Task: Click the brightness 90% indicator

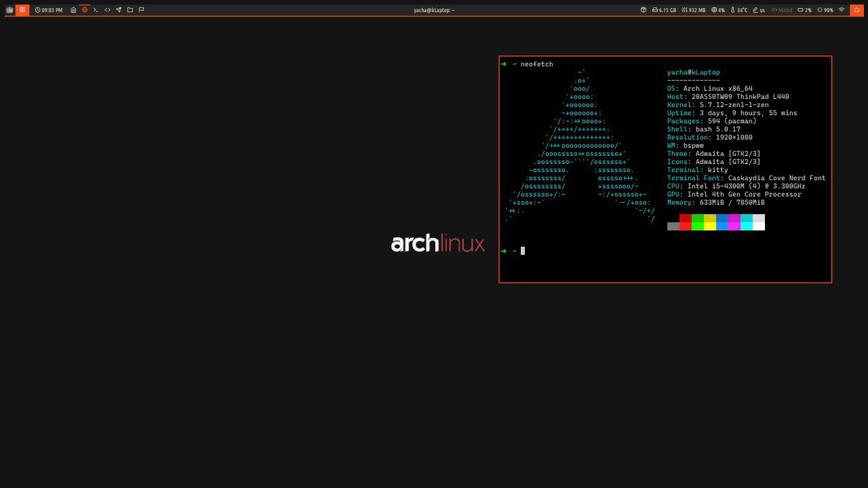Action: click(x=825, y=10)
